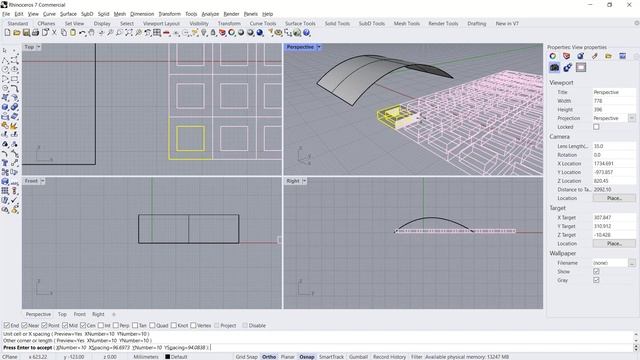Select the camera View properties icon
640x360 pixels.
tap(554, 67)
